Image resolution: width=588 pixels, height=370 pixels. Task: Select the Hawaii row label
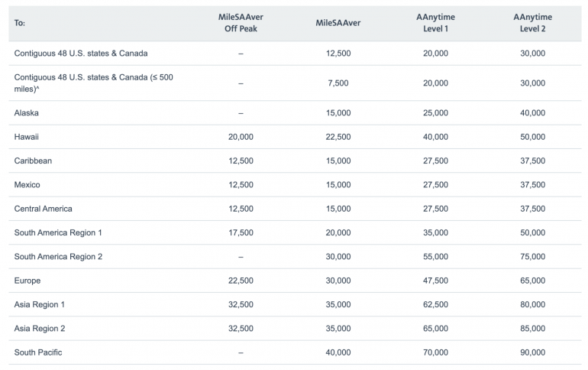27,137
